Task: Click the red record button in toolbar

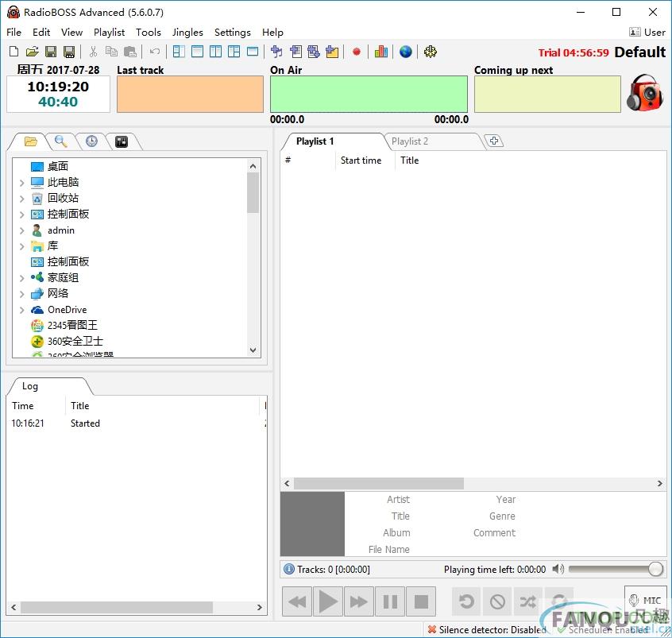Action: [357, 52]
